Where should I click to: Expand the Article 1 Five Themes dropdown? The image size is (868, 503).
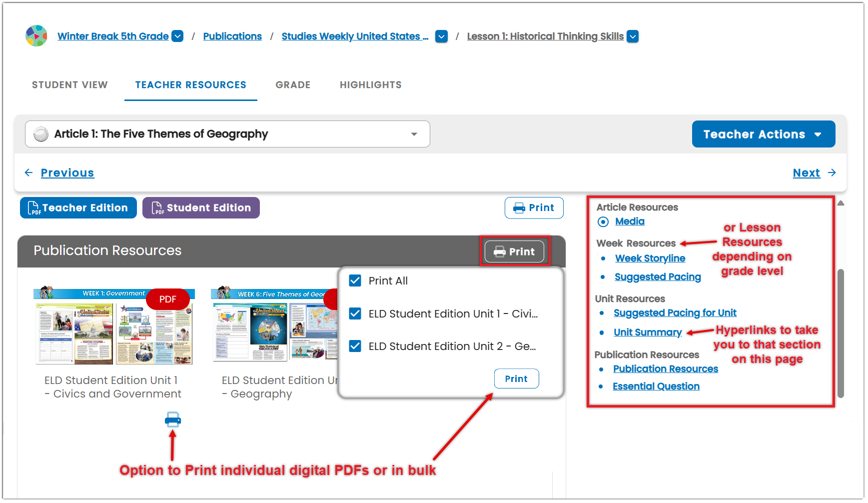[x=227, y=134]
